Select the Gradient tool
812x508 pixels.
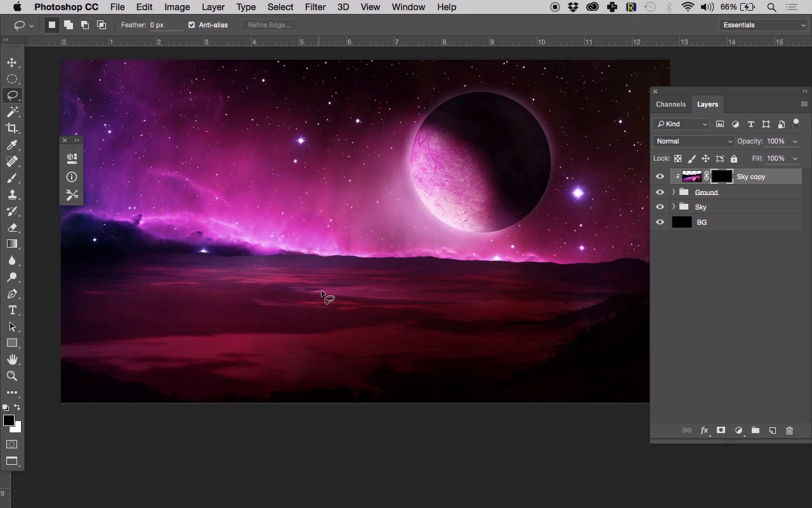coord(12,244)
